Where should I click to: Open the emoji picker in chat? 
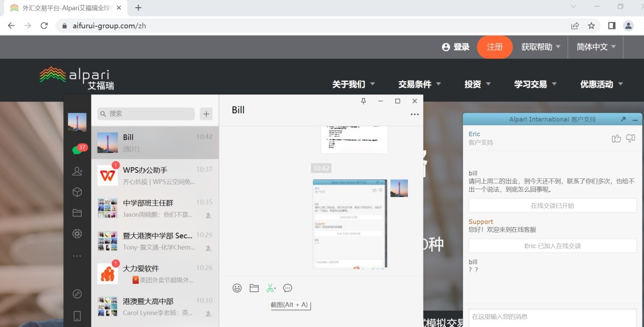tap(237, 288)
